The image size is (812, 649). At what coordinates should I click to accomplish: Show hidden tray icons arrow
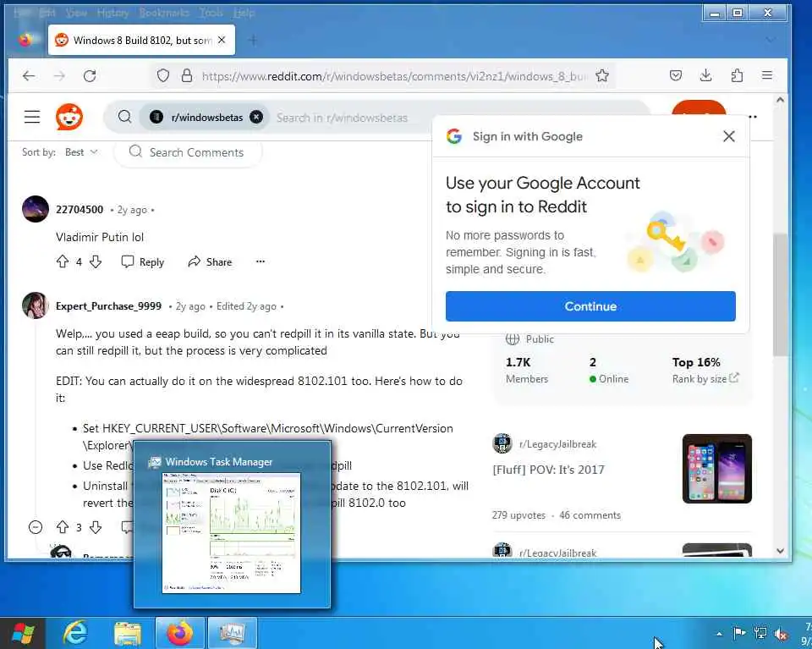[719, 634]
